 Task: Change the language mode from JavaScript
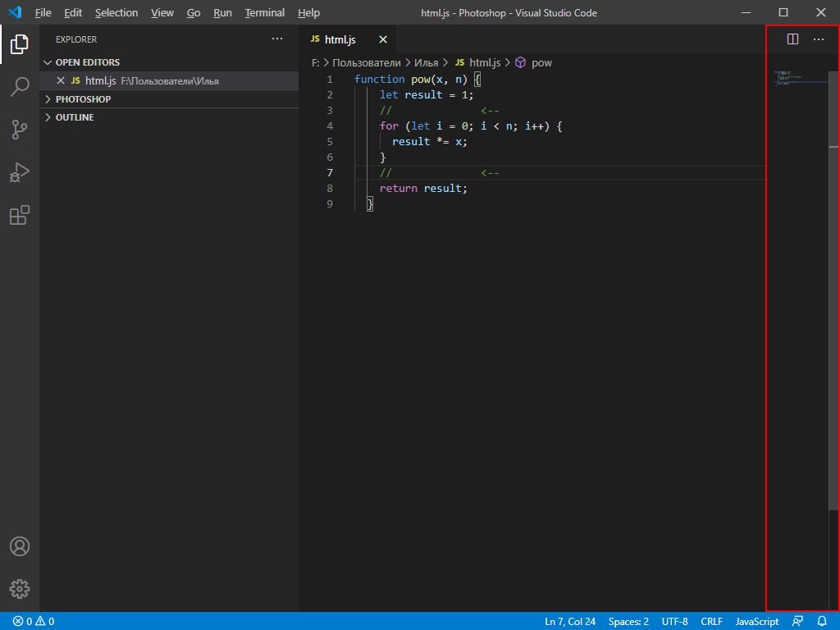(756, 621)
